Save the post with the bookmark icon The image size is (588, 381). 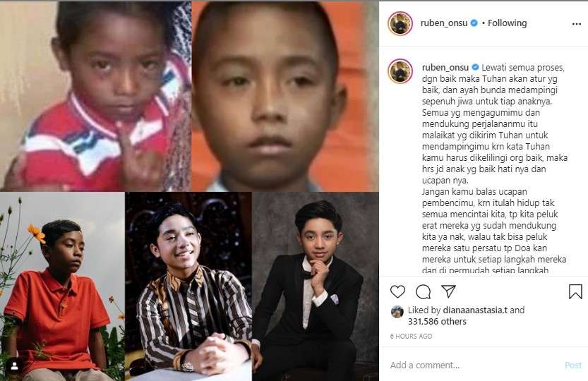575,291
